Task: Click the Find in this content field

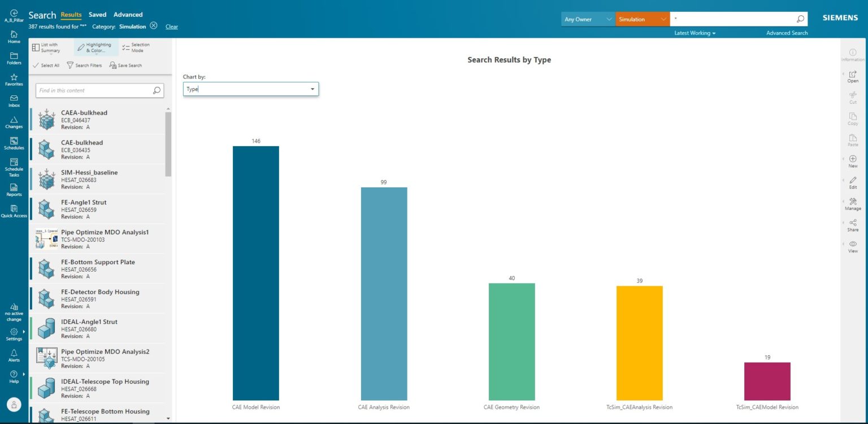Action: (90, 90)
